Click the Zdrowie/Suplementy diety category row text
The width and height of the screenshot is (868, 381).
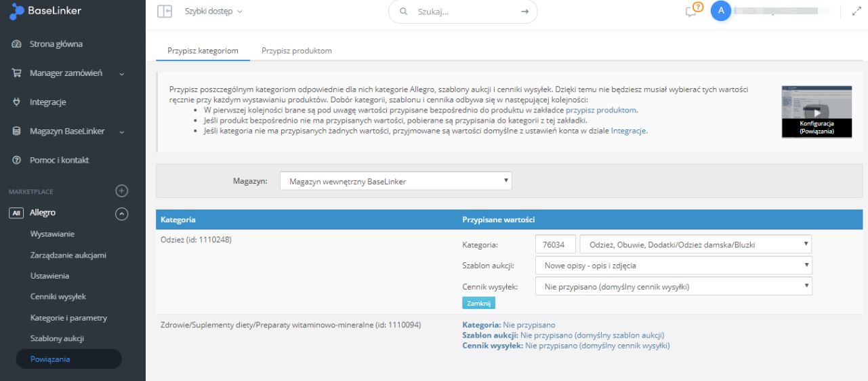(x=291, y=325)
